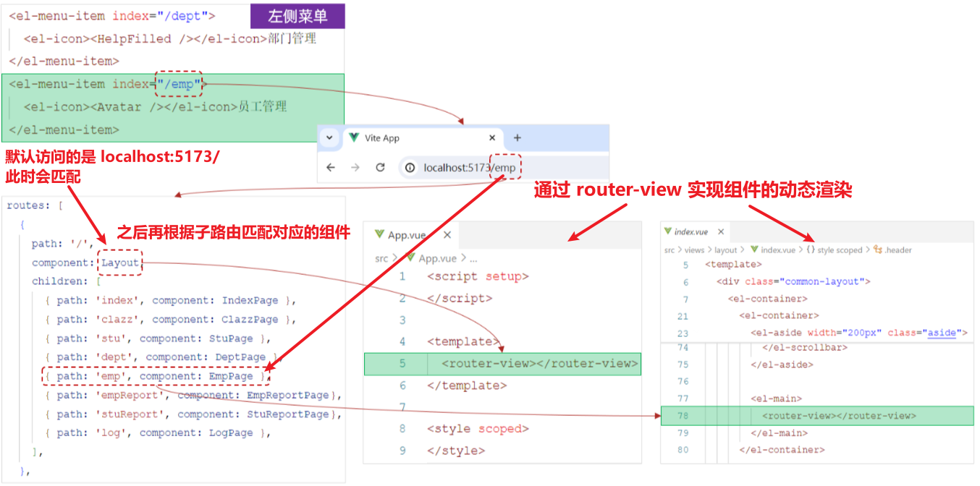
Task: Expand the 'style scoped' breadcrumb
Action: pyautogui.click(x=840, y=250)
